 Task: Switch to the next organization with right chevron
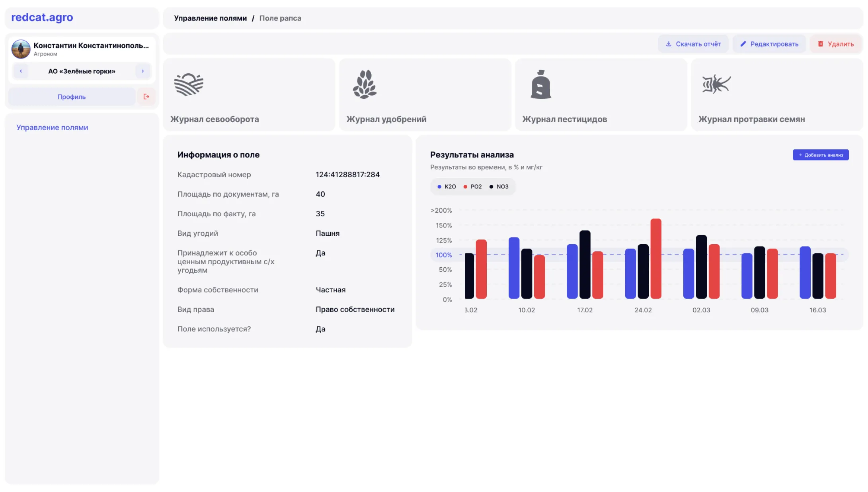142,71
